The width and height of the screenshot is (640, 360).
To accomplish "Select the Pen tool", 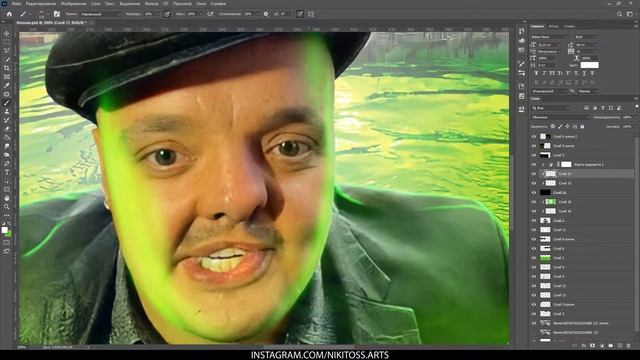I will (7, 164).
